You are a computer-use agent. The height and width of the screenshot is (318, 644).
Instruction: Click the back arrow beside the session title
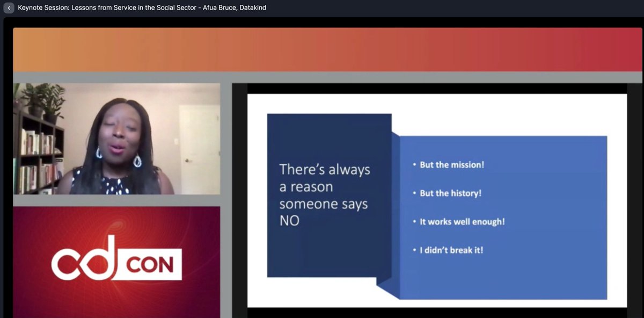click(x=9, y=8)
